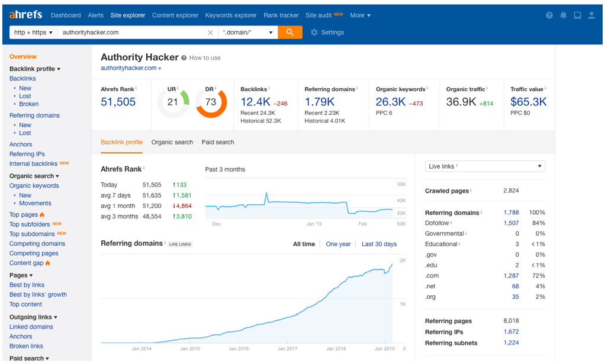Click the Movements link in sidebar
Viewport: 605px width, 364px height.
click(x=35, y=204)
